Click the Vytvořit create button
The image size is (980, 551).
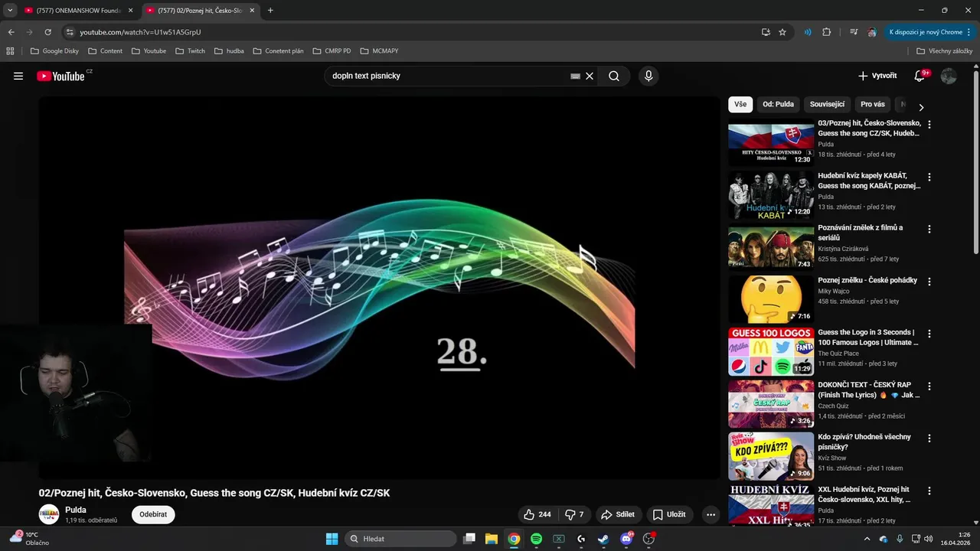coord(877,76)
